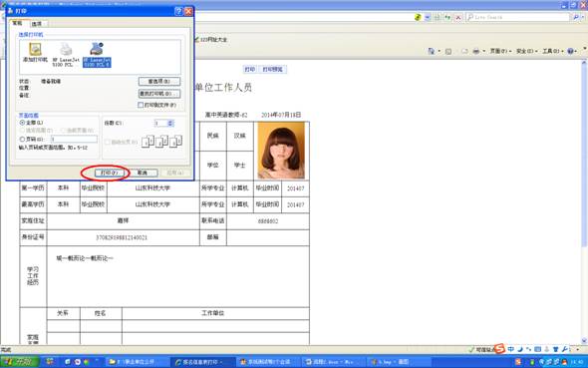Enable the Print to file checkbox

[x=141, y=105]
